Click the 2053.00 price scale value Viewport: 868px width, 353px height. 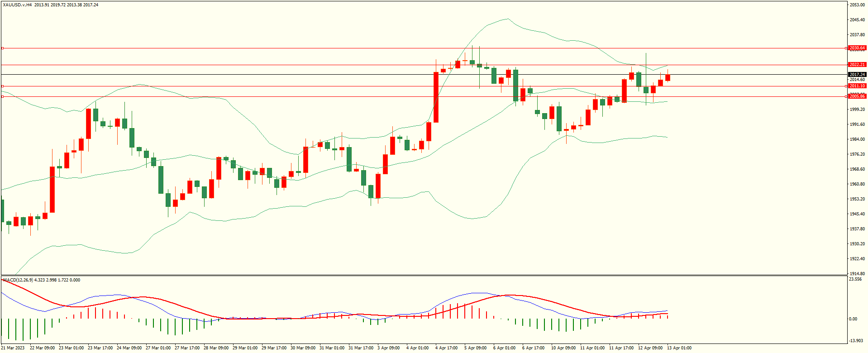(x=857, y=5)
